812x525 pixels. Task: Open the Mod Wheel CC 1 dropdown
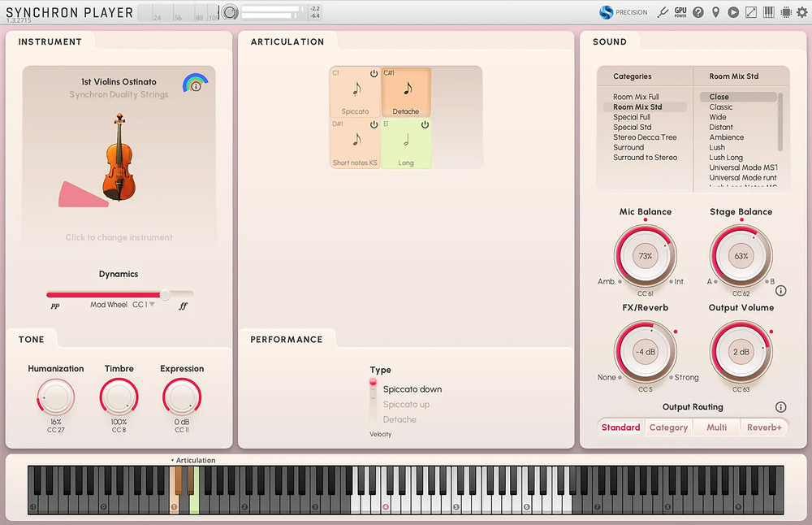tap(151, 305)
